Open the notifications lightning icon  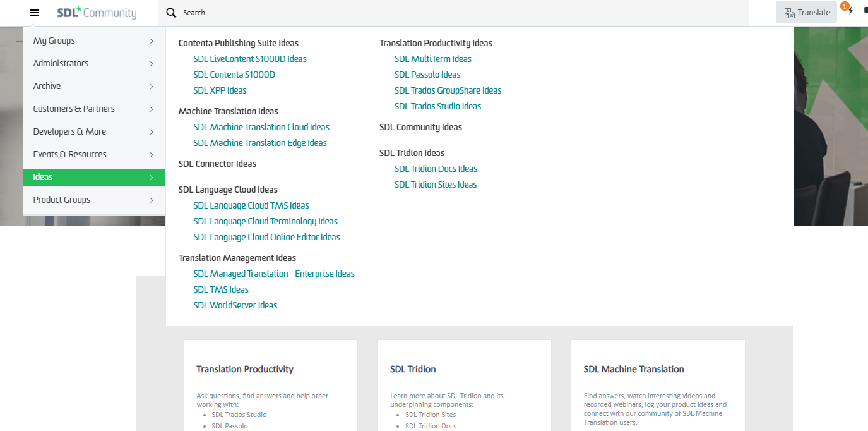850,11
